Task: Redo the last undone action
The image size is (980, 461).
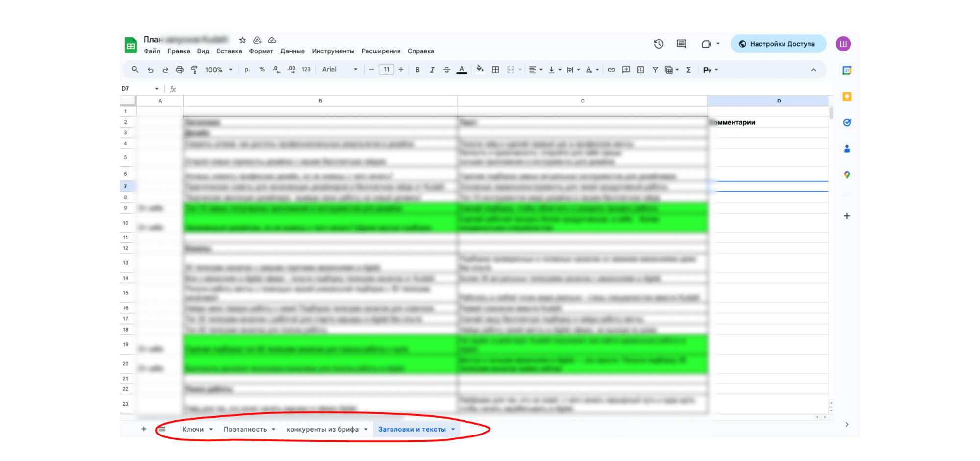Action: tap(165, 70)
